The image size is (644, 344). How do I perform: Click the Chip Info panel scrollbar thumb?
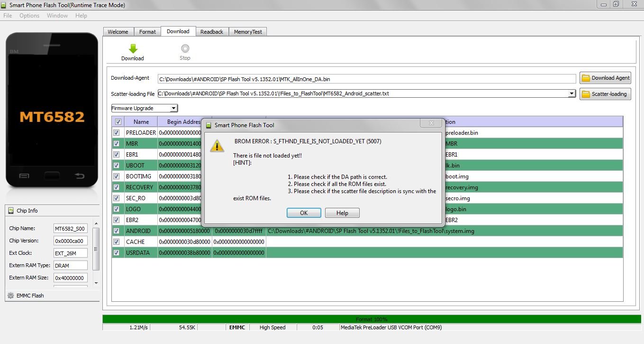(x=96, y=249)
